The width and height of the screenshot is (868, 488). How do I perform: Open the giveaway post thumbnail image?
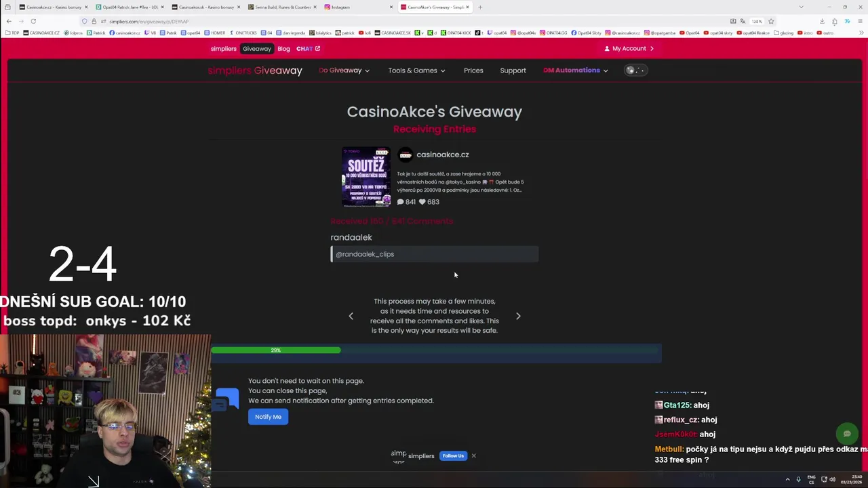(366, 177)
